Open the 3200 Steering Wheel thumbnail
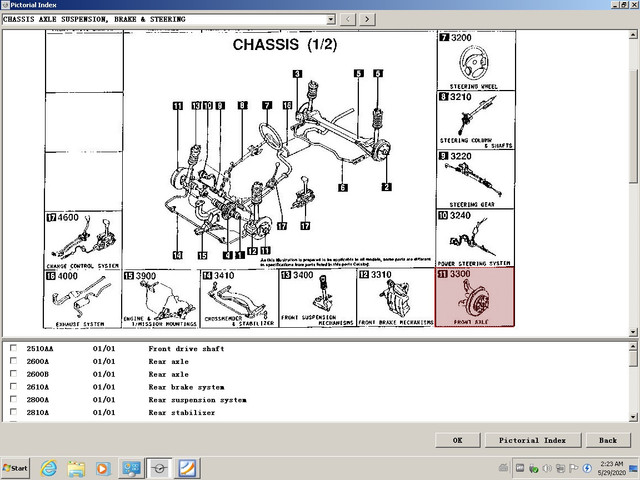 [x=476, y=60]
